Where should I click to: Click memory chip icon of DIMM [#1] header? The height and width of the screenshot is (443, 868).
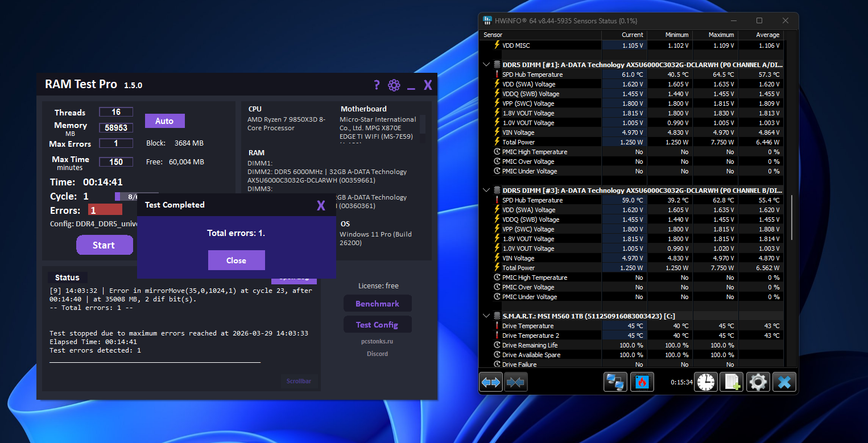click(497, 65)
